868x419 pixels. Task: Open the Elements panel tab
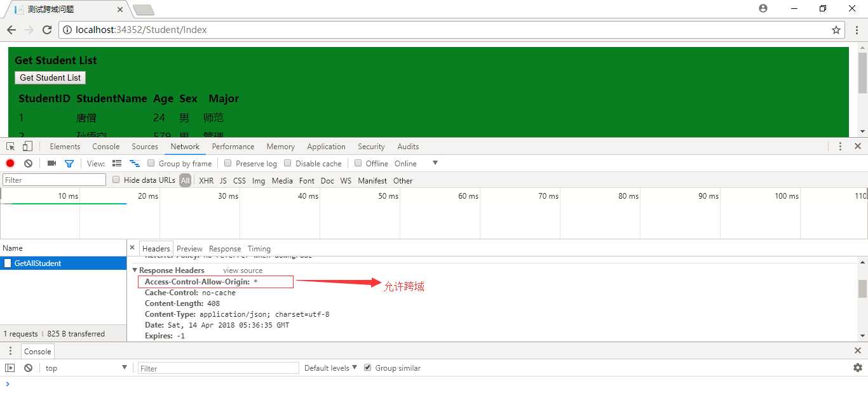pyautogui.click(x=65, y=146)
